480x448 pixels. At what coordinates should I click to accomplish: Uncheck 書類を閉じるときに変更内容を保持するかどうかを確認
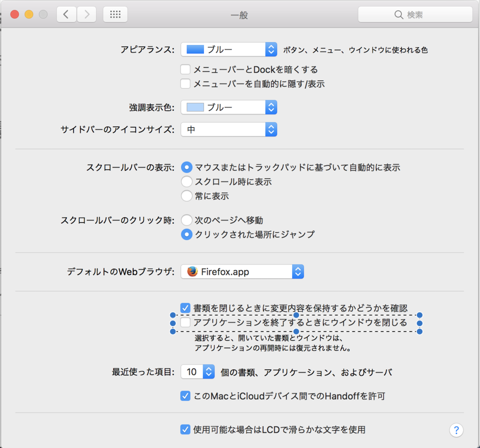pyautogui.click(x=185, y=308)
